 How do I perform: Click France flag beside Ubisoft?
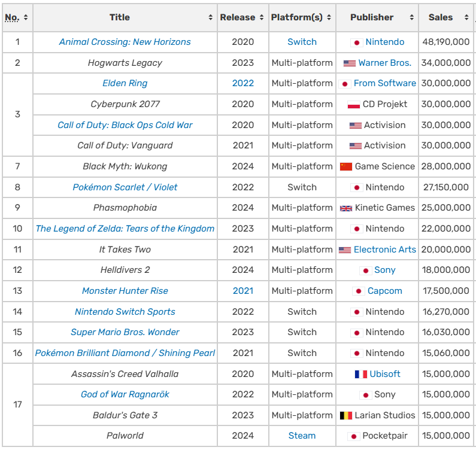(x=361, y=374)
